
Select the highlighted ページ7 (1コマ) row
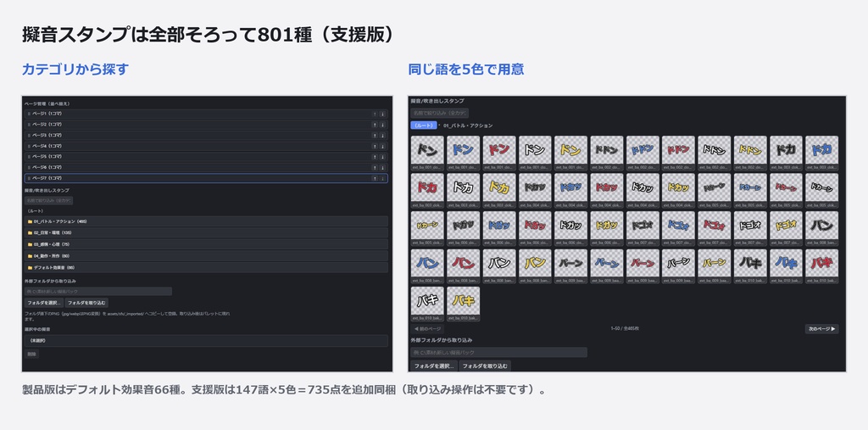206,178
